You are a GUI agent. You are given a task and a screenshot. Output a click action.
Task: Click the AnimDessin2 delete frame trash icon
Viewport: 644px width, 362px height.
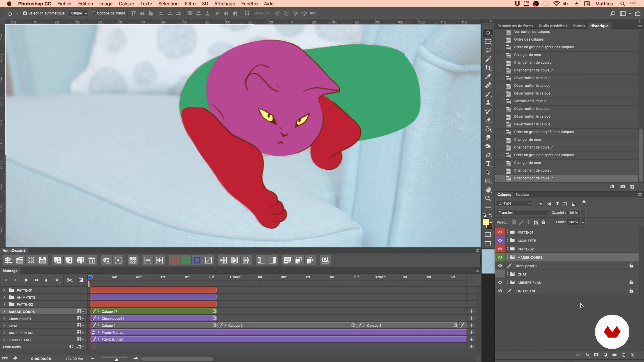click(92, 260)
